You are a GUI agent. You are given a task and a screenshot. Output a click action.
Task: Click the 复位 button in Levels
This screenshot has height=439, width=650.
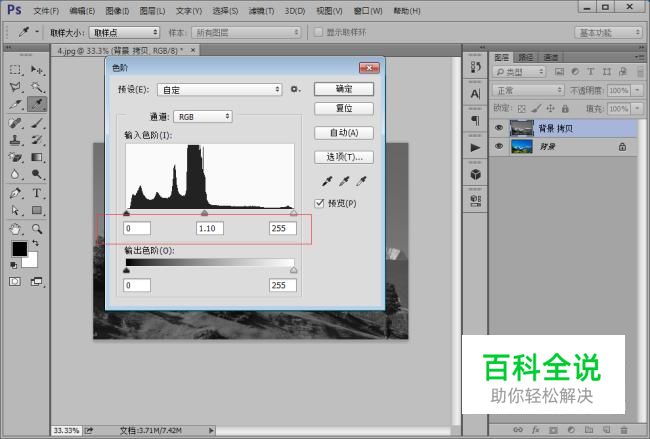344,108
